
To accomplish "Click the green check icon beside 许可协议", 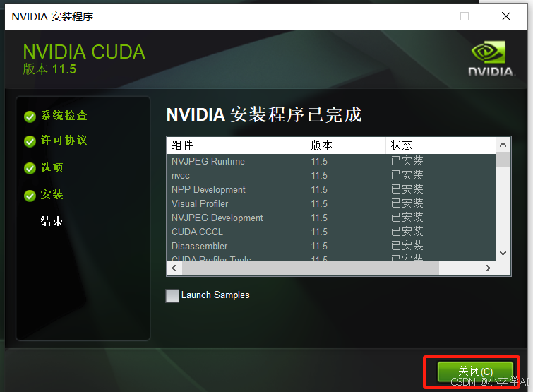I will (x=30, y=141).
